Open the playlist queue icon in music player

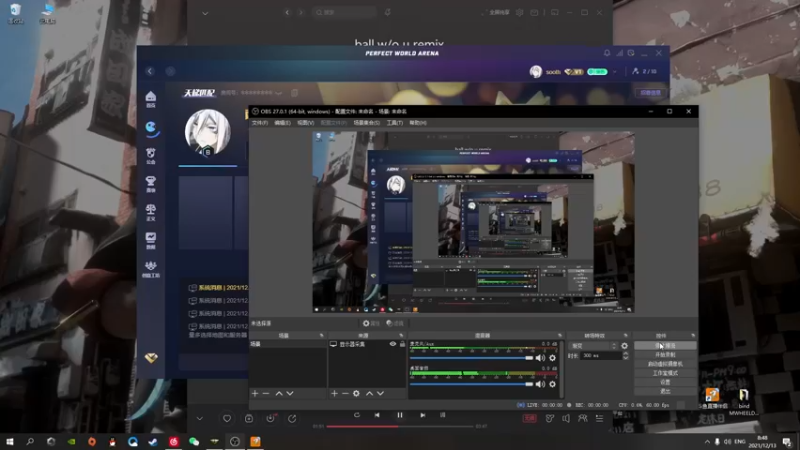(599, 418)
